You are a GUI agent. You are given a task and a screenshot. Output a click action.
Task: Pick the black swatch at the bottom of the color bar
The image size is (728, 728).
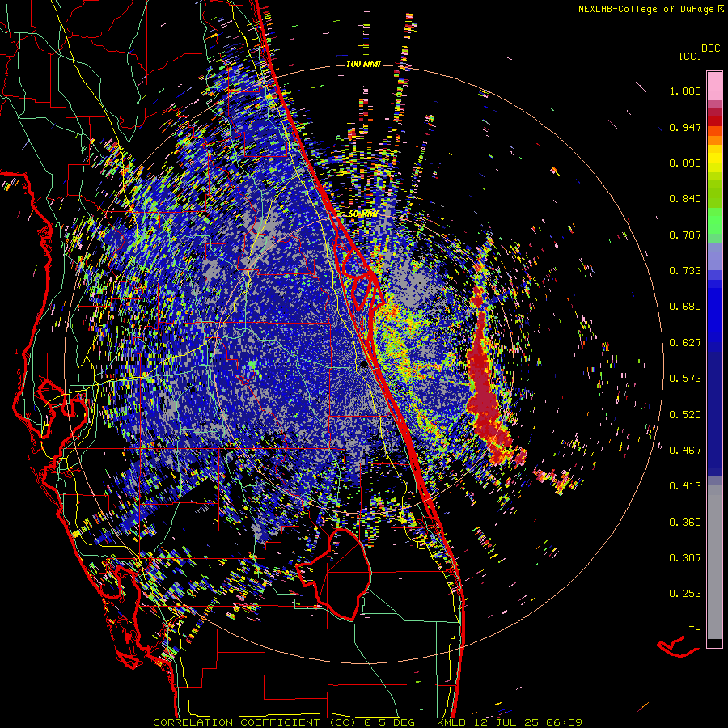click(x=714, y=643)
